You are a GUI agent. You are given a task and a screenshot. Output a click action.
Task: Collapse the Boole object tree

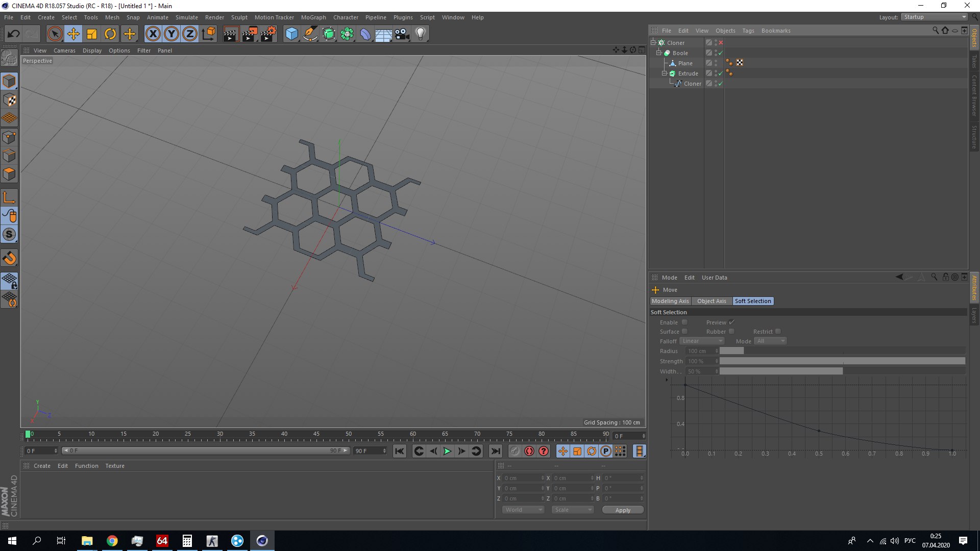tap(658, 53)
